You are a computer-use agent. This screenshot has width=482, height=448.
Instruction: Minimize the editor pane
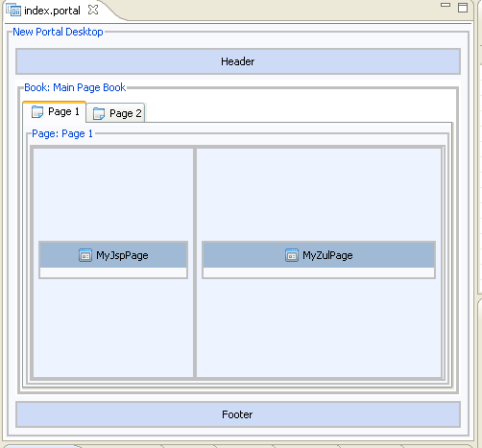pos(446,5)
